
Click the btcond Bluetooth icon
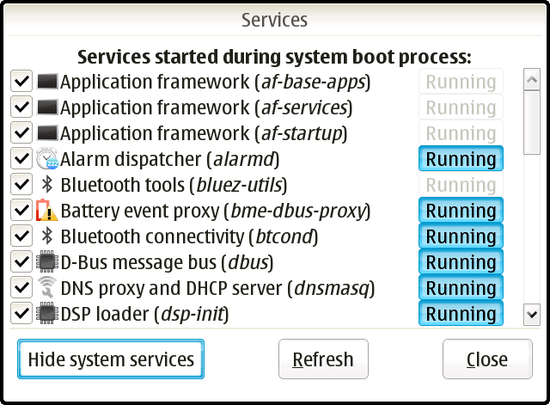click(47, 236)
